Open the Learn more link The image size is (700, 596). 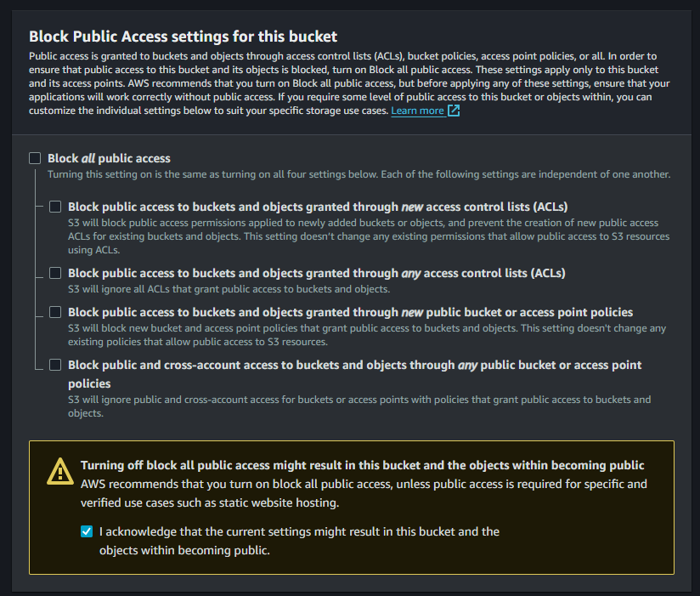click(x=417, y=111)
